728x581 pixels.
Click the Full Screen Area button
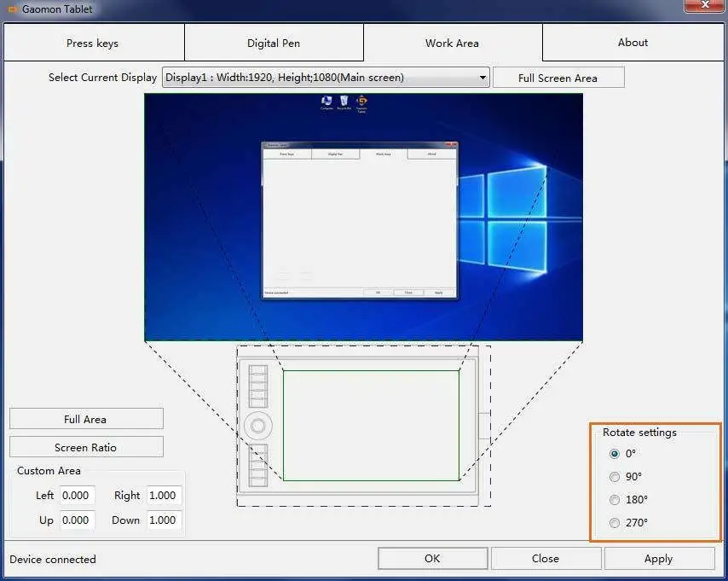tap(558, 78)
